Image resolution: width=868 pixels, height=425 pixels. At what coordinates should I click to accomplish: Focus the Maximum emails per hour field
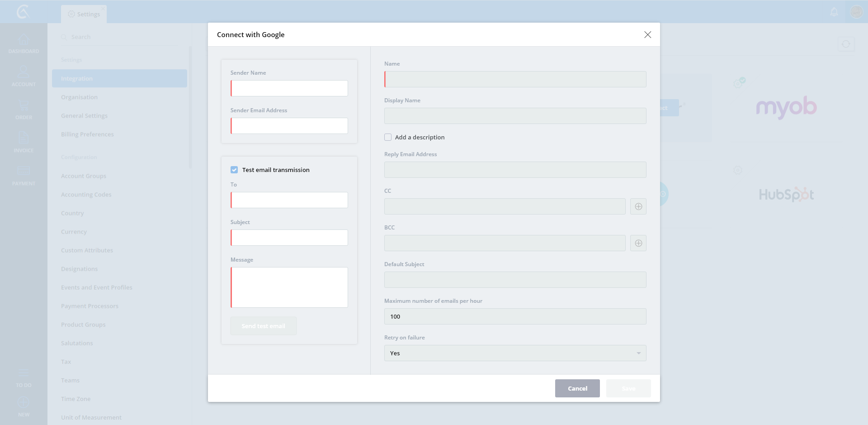point(515,316)
